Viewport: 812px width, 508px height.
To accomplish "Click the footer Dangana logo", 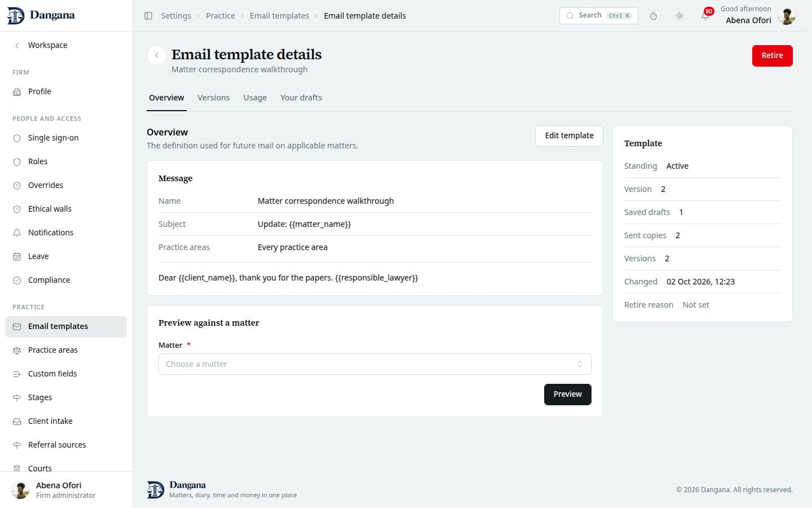I will click(x=156, y=490).
